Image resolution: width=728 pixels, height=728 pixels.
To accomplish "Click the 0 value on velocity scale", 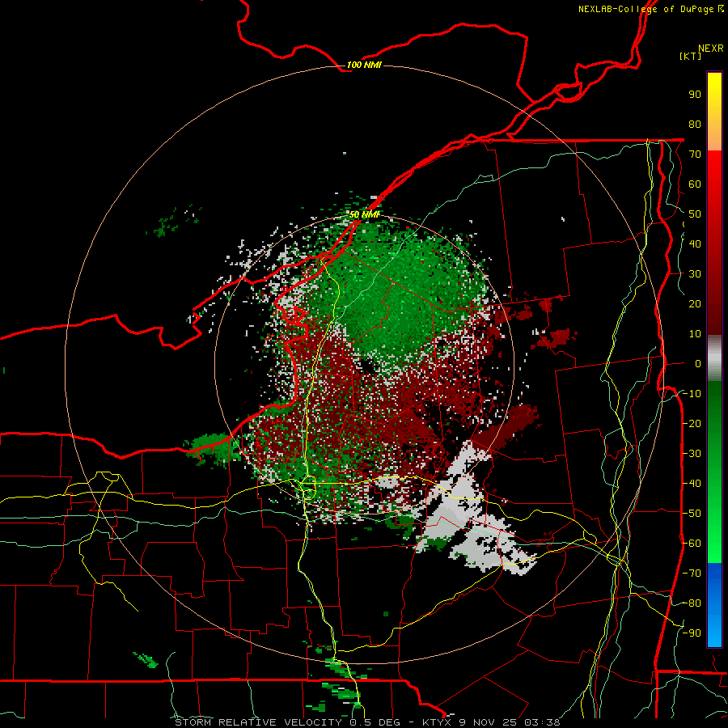I will tap(698, 363).
